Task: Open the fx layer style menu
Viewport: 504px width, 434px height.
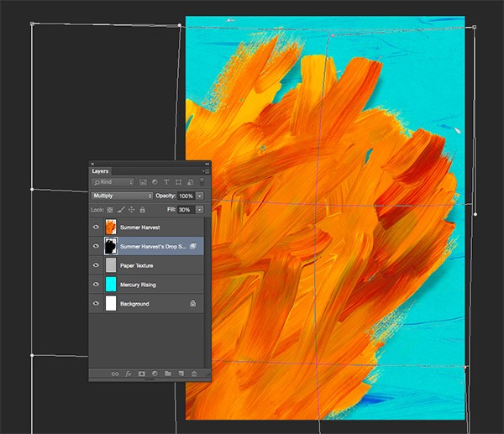Action: coord(129,373)
